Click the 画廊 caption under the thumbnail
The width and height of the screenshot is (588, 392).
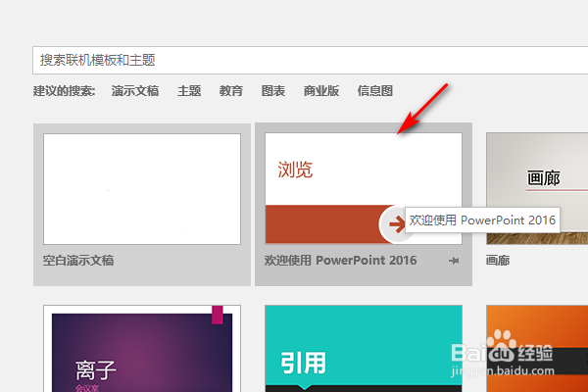click(498, 261)
